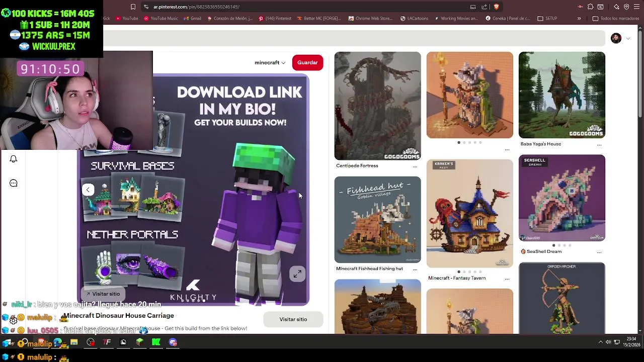Open the Ceneka | Panel de c... bookmark
Screen dimensions: 644x362
coord(508,19)
